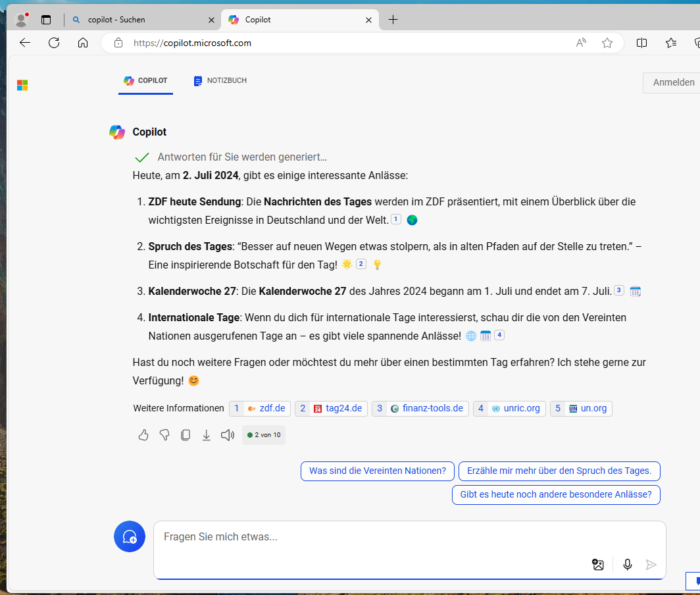Select 'Erzähle mir mehr über den Spruch' suggestion

click(x=559, y=471)
